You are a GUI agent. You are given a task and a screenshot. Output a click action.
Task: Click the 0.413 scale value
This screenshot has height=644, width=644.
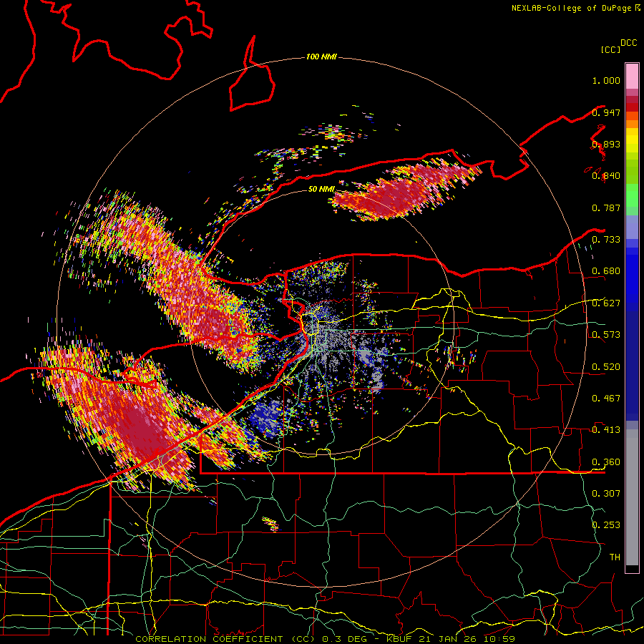coord(606,430)
